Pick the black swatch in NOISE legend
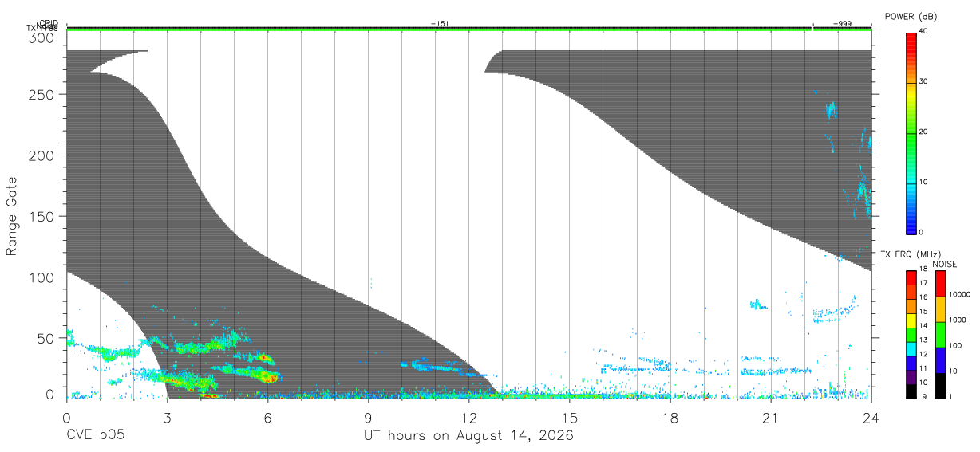The image size is (980, 452). click(x=940, y=386)
